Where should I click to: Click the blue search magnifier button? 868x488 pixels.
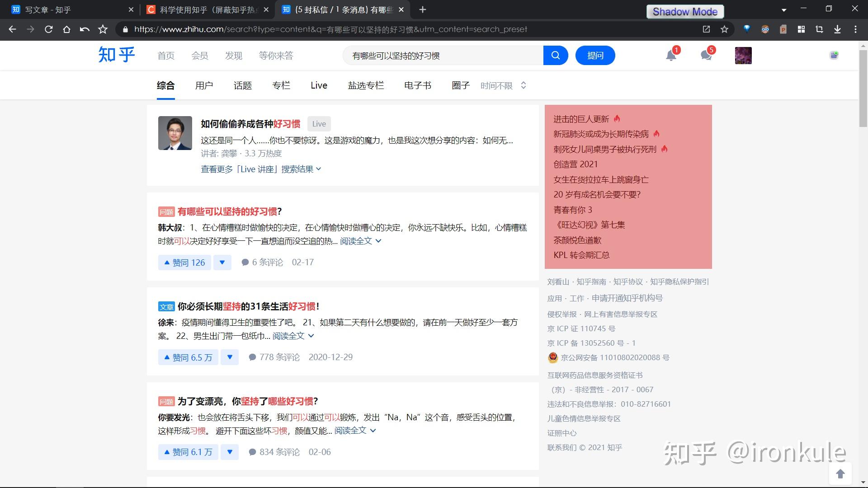coord(556,56)
